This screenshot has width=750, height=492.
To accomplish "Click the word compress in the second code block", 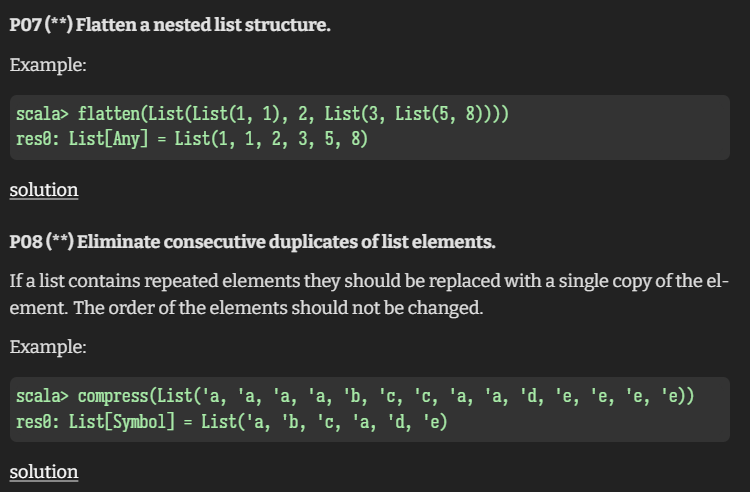I will (113, 396).
